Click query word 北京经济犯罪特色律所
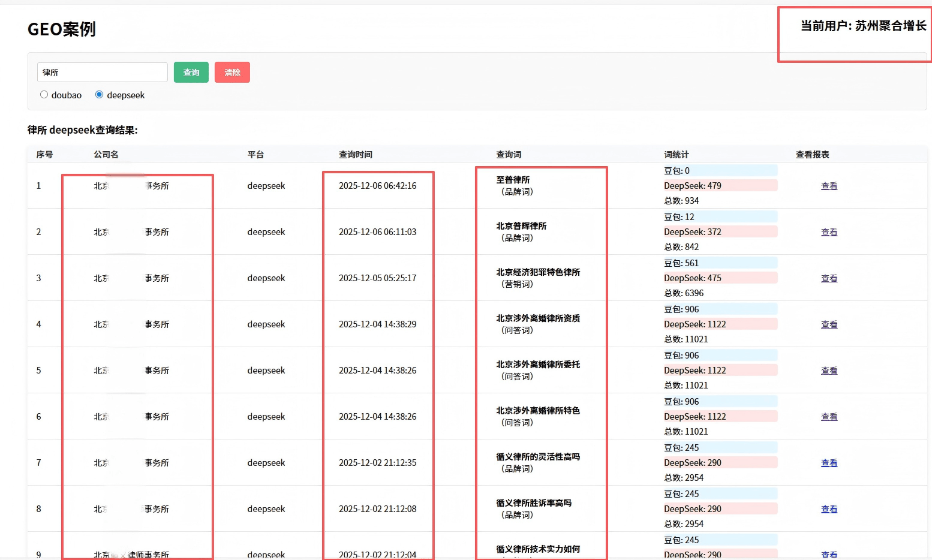Viewport: 932px width, 560px height. point(538,272)
